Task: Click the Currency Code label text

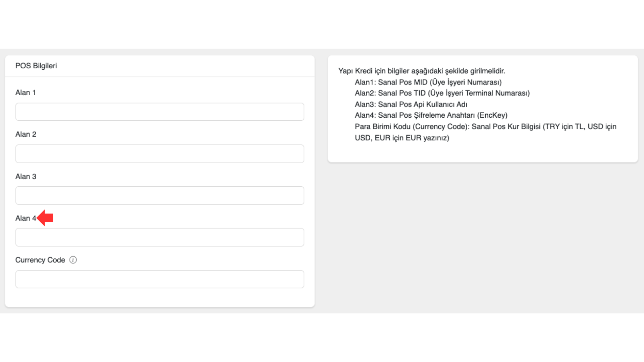Action: point(40,260)
